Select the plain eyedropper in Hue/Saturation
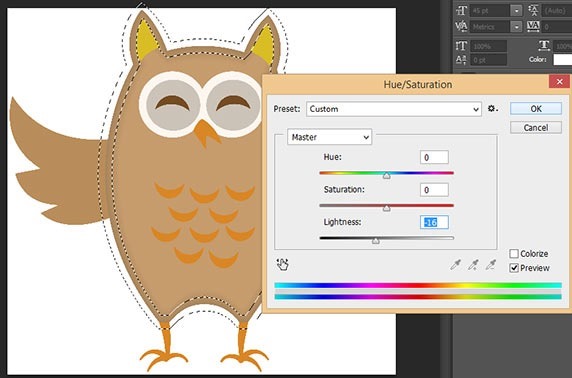The image size is (572, 378). [x=456, y=265]
